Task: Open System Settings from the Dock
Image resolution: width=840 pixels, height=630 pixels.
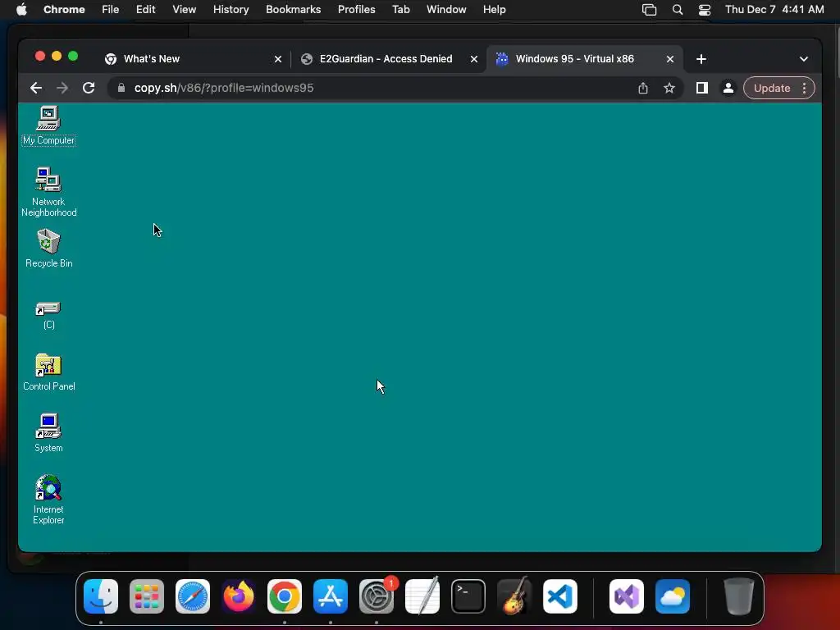Action: [x=377, y=596]
